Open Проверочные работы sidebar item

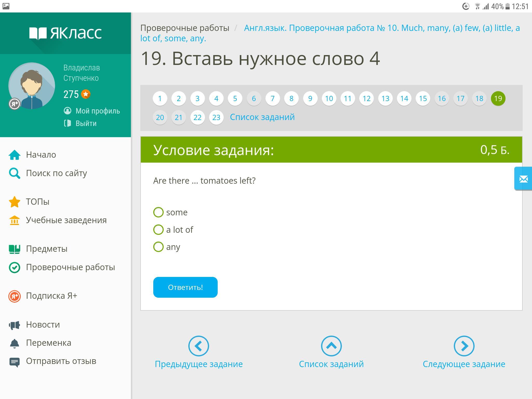click(x=70, y=267)
